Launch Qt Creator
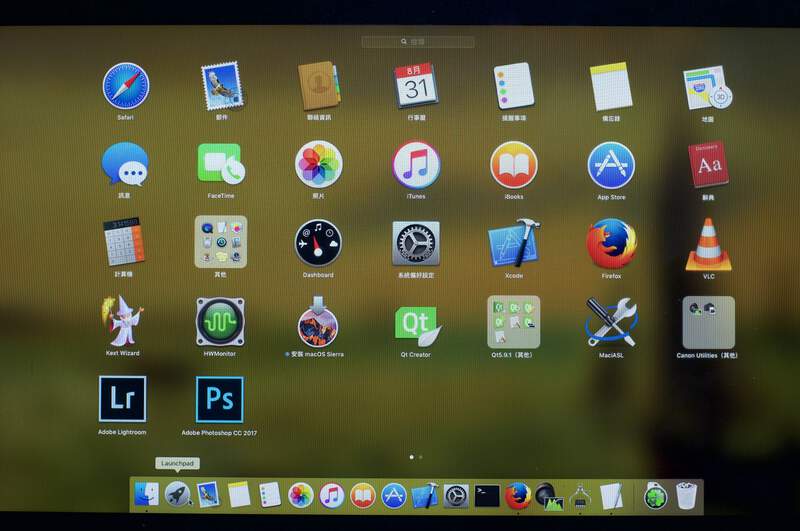This screenshot has width=800, height=531. pos(417,324)
